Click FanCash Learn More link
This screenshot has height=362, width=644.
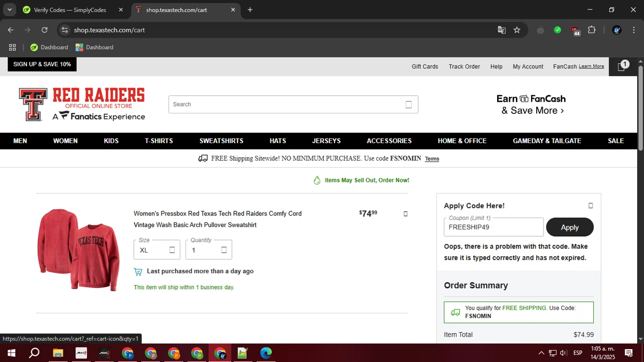591,66
